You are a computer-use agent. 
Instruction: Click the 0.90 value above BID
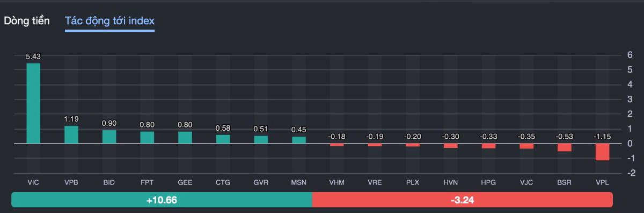click(x=109, y=123)
